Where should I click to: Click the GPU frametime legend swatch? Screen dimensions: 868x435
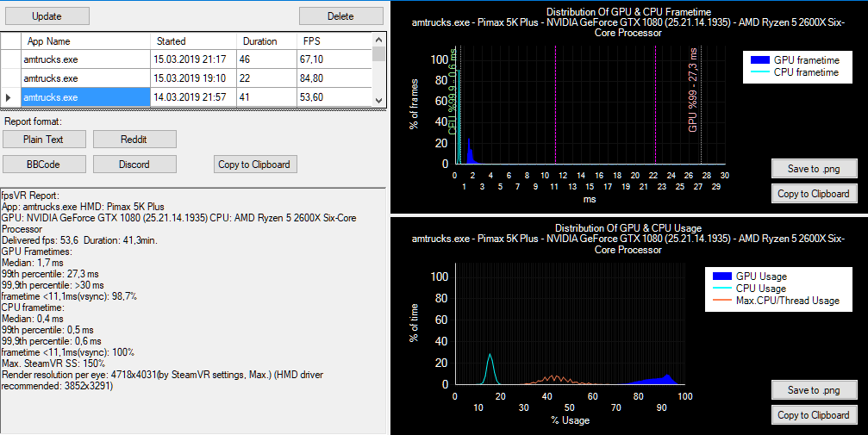coord(760,59)
